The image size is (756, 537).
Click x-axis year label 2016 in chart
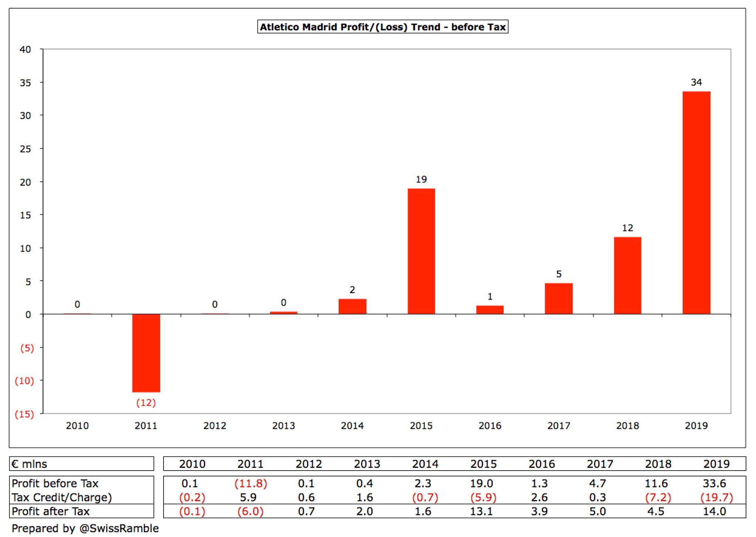pos(490,426)
